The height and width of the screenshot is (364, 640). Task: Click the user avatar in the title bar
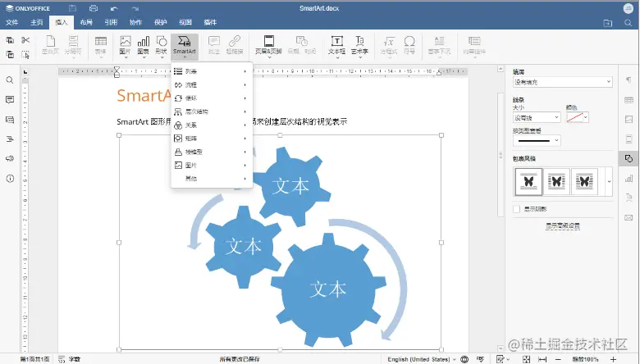click(x=629, y=8)
